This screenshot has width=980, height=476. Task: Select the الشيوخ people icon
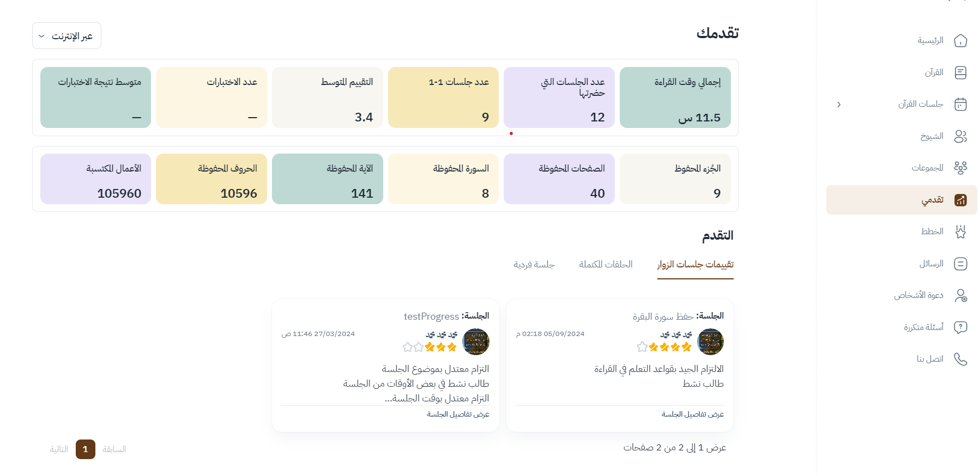click(x=960, y=136)
